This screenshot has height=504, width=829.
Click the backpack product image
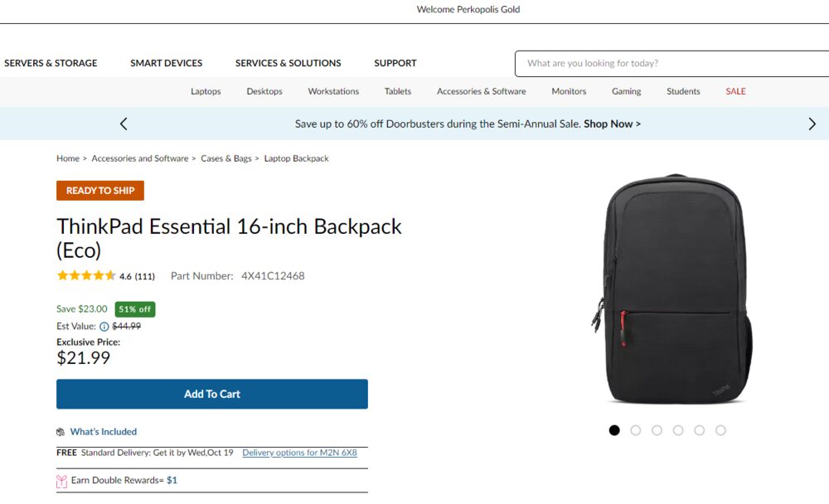point(672,289)
